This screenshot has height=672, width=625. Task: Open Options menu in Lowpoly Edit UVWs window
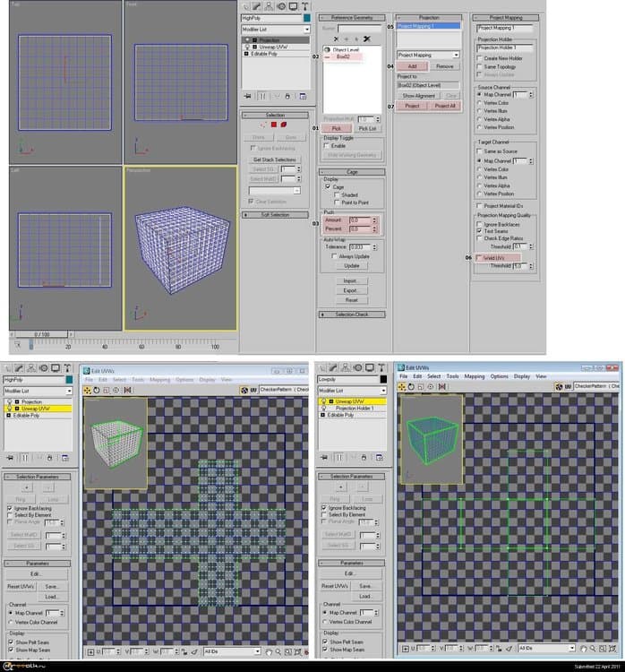pyautogui.click(x=499, y=376)
